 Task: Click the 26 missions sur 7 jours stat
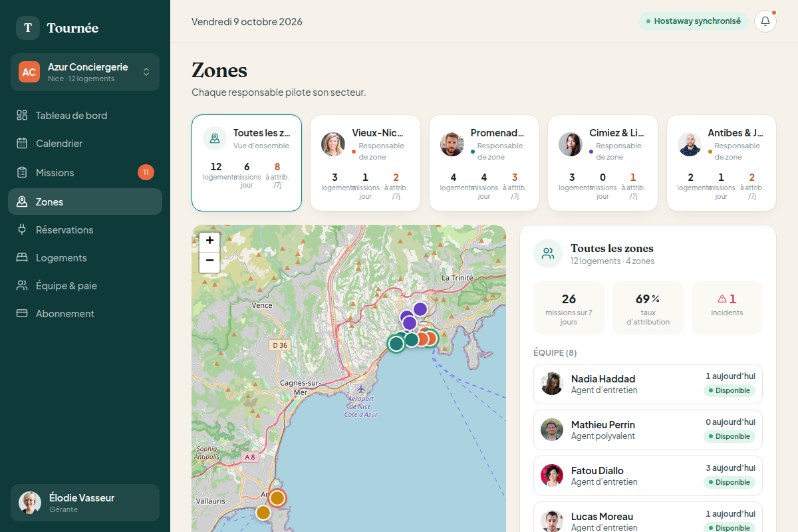click(x=569, y=308)
